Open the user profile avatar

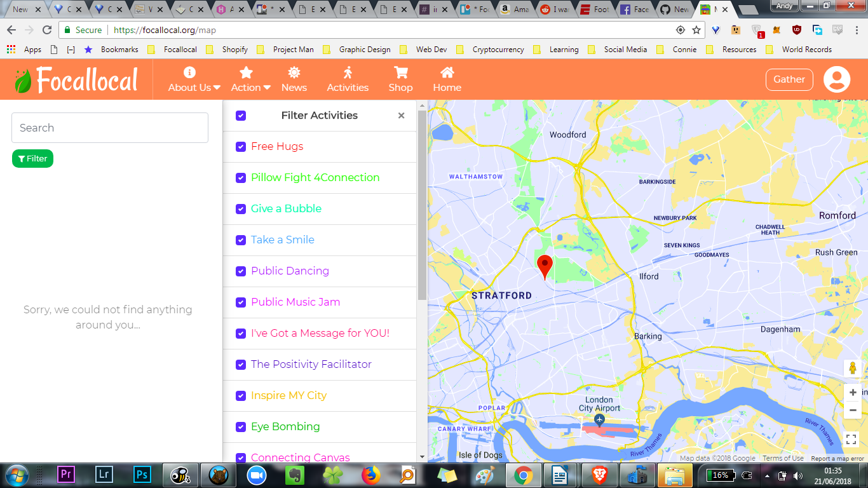coord(837,79)
